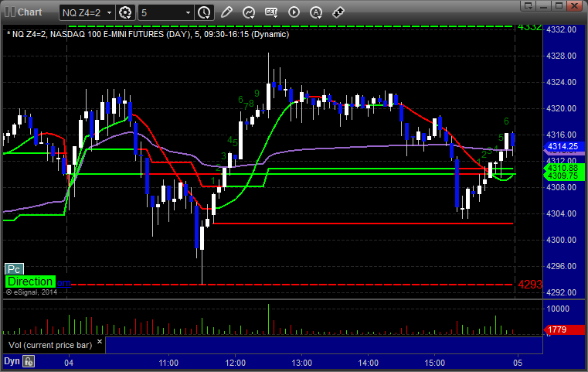Click the red volume tag 1779
The image size is (588, 372).
(564, 329)
